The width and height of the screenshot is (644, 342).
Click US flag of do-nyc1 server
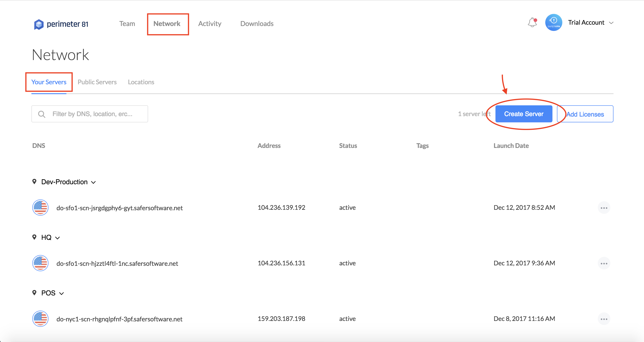coord(40,319)
